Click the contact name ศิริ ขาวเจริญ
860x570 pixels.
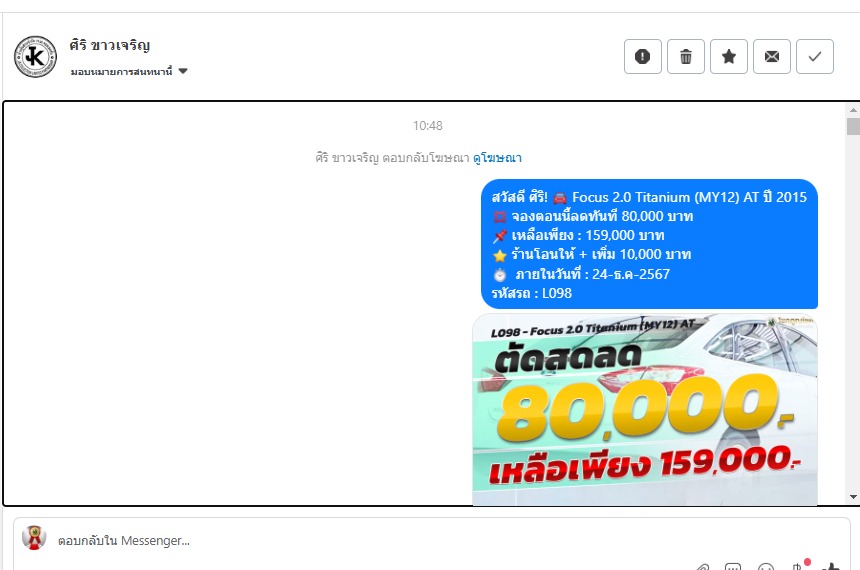(x=110, y=45)
